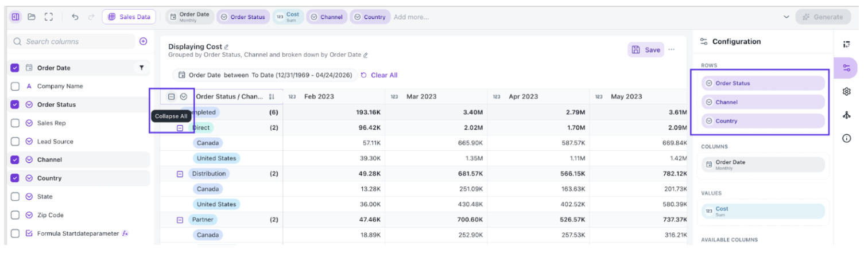Image resolution: width=868 pixels, height=273 pixels.
Task: Open the more options ellipsis menu
Action: (x=671, y=50)
